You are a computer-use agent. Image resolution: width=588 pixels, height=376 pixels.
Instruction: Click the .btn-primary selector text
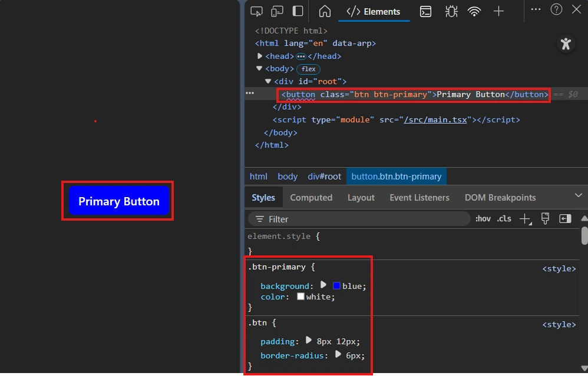[277, 267]
